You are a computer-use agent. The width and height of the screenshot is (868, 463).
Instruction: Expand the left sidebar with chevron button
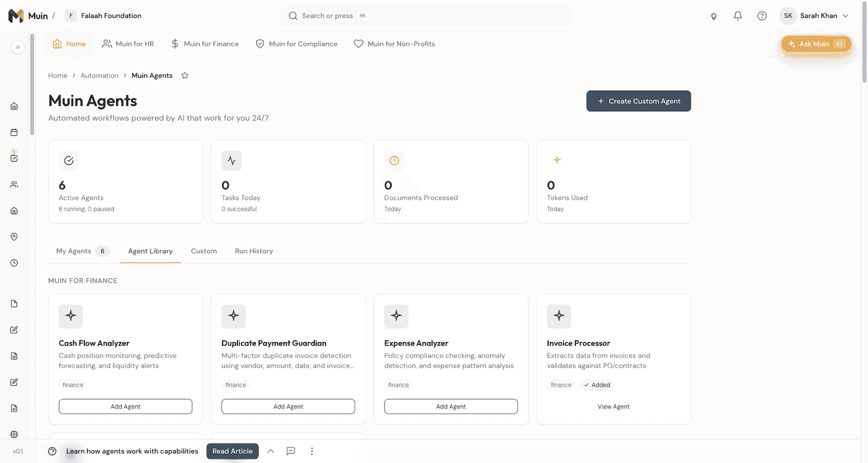pos(17,47)
